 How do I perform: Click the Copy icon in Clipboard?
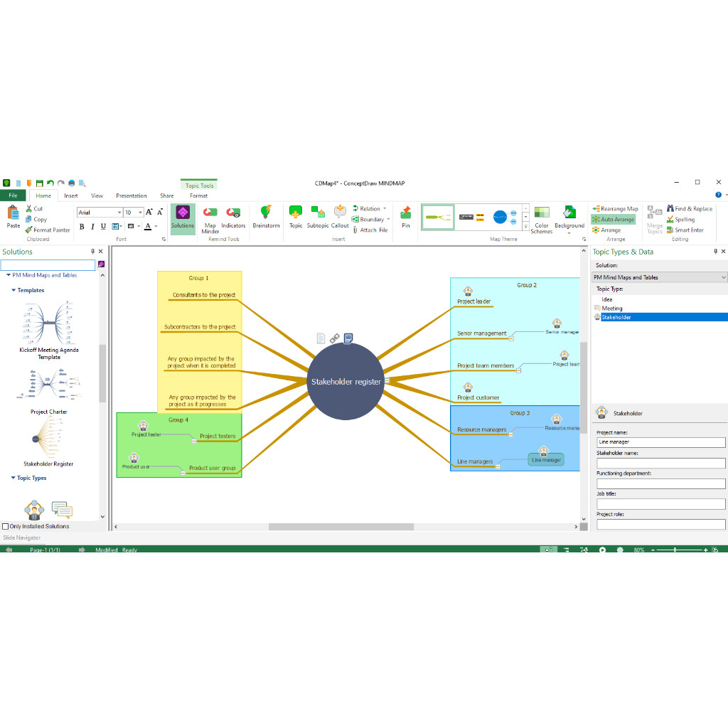click(28, 219)
